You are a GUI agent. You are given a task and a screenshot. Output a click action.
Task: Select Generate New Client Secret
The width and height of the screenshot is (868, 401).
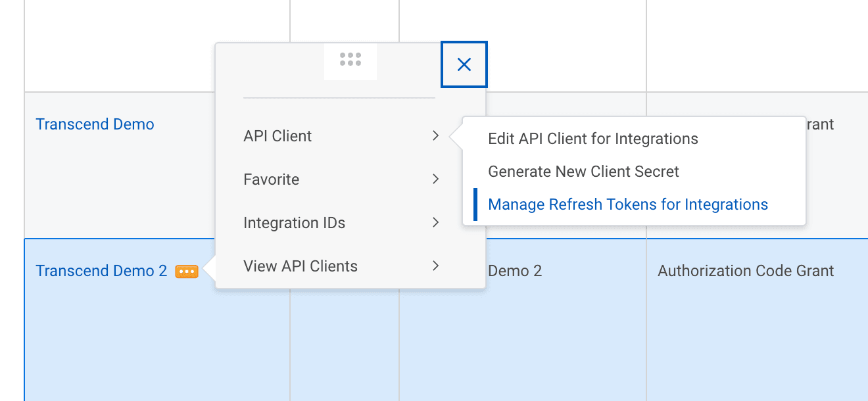(x=583, y=172)
